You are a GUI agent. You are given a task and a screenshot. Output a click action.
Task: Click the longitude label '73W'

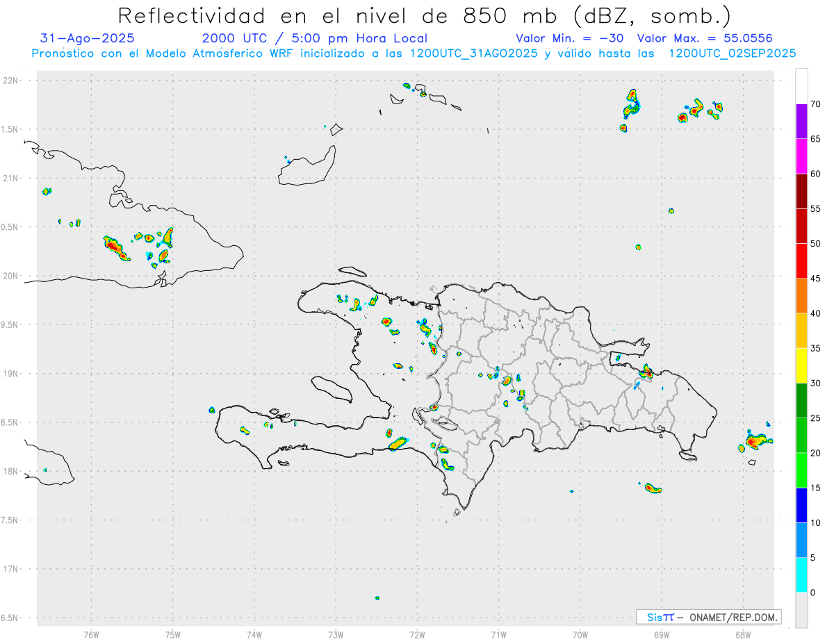336,634
